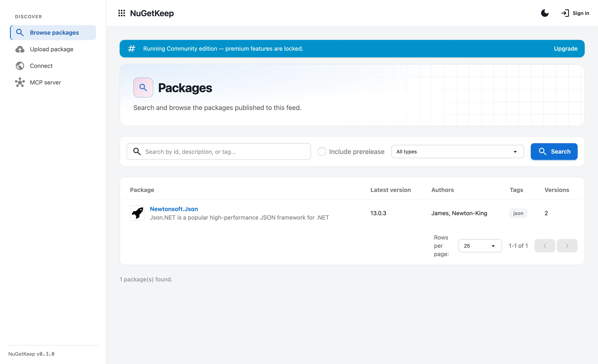This screenshot has width=598, height=364.
Task: Click the Upgrade link in banner
Action: 565,49
